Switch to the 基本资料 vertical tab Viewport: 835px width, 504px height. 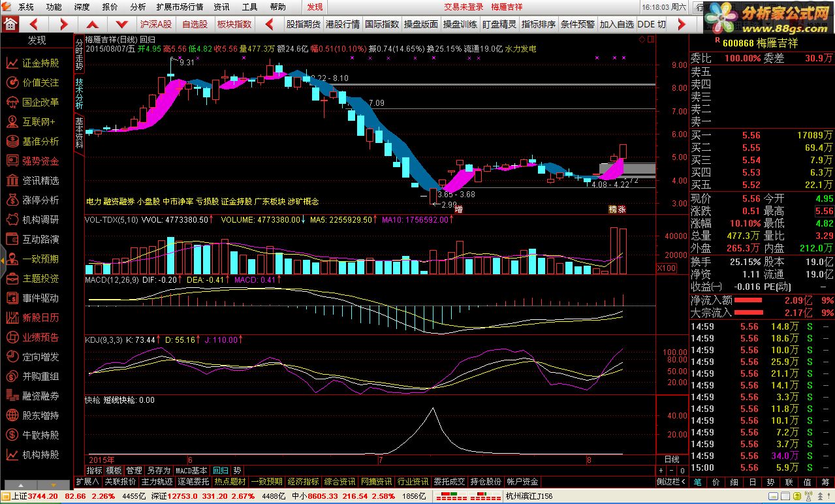[x=79, y=133]
